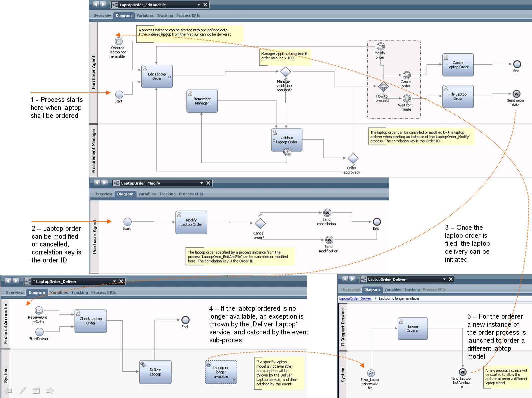
Task: Click the End event after Cancel Laptop Order
Action: [517, 64]
